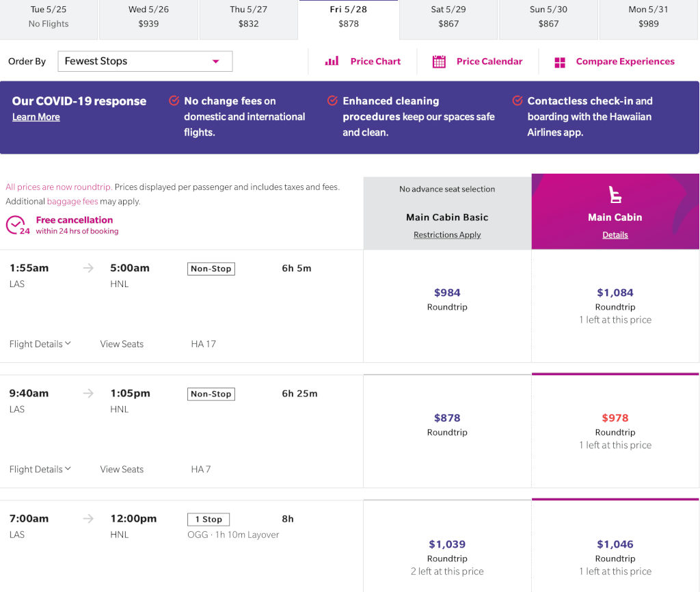
Task: Click the checkmark icon beside Enhanced cleaning
Action: [x=332, y=100]
